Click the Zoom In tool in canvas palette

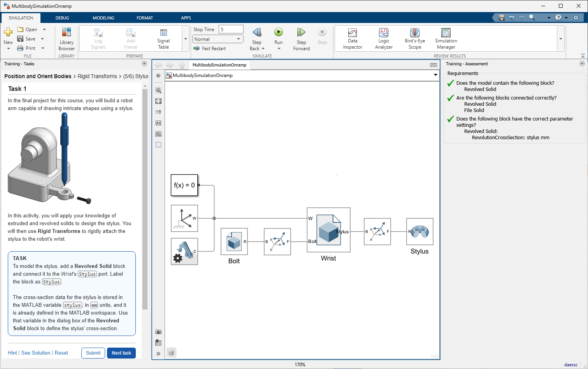click(158, 90)
